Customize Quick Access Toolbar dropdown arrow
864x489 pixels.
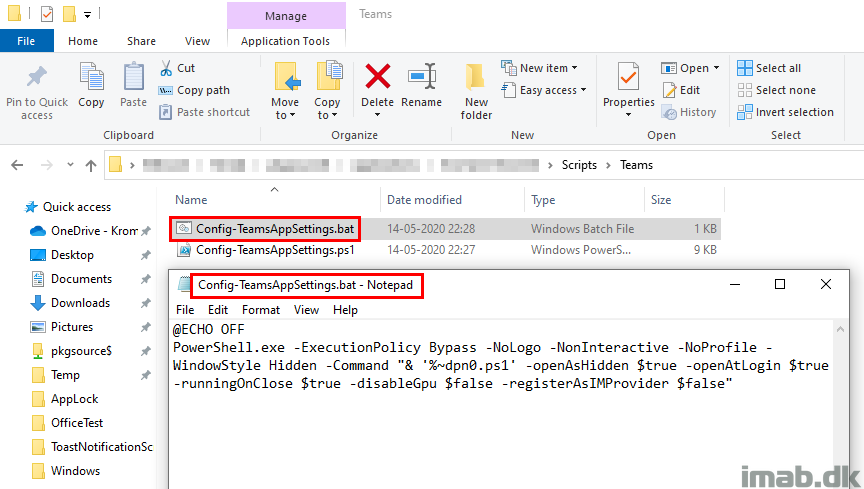(x=87, y=14)
